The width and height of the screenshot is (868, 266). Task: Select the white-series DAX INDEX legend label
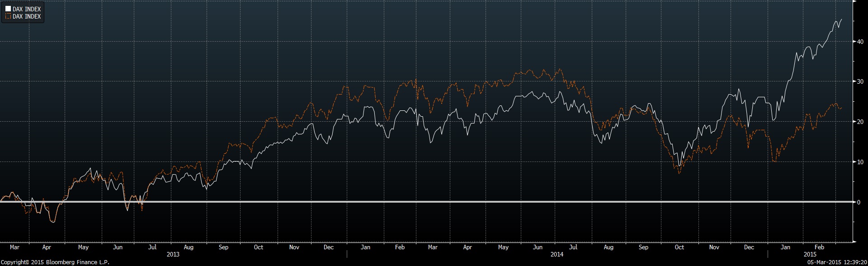[27, 9]
